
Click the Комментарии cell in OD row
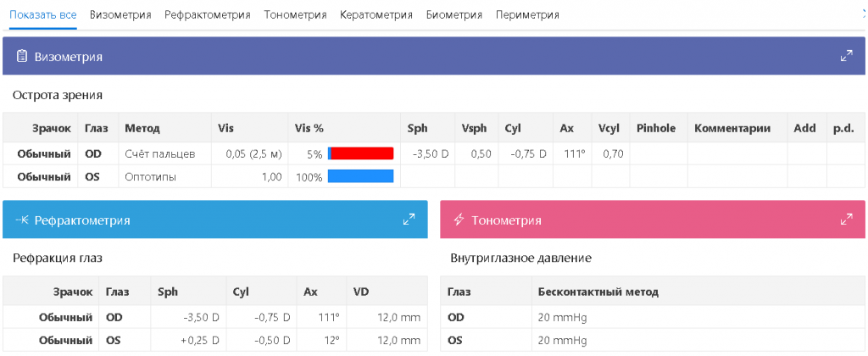point(736,154)
